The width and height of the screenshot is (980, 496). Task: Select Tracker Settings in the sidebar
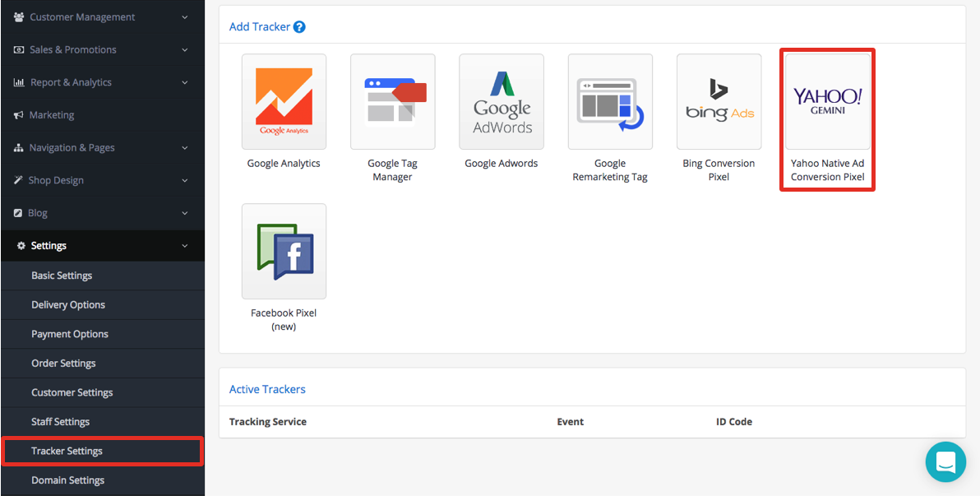pyautogui.click(x=103, y=451)
